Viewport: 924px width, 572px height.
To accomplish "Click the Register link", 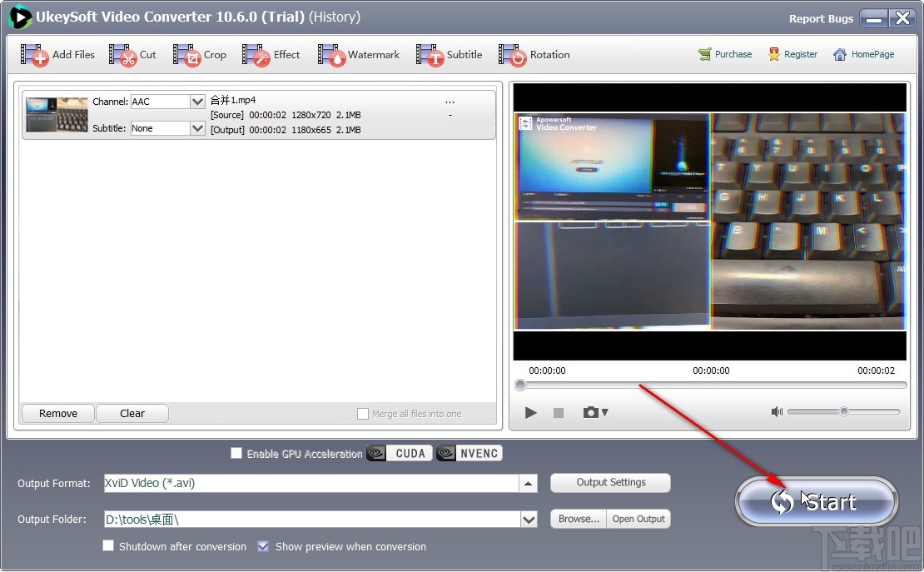I will click(x=793, y=54).
